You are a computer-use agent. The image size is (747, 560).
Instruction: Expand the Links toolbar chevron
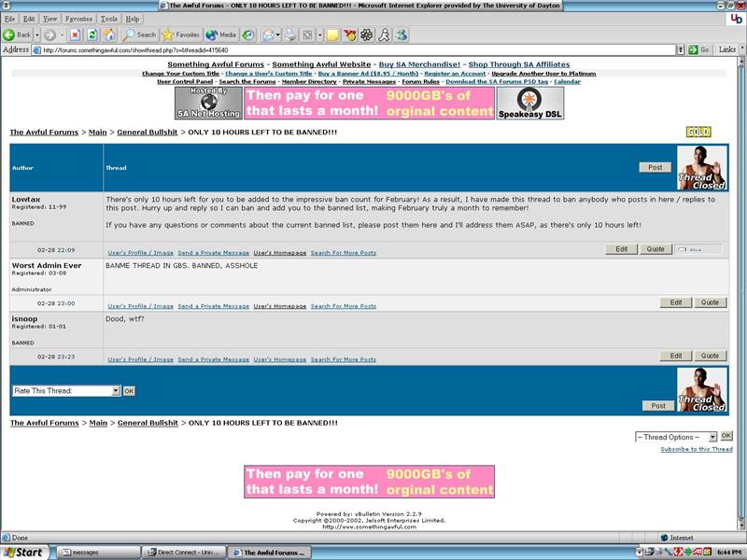pyautogui.click(x=741, y=49)
